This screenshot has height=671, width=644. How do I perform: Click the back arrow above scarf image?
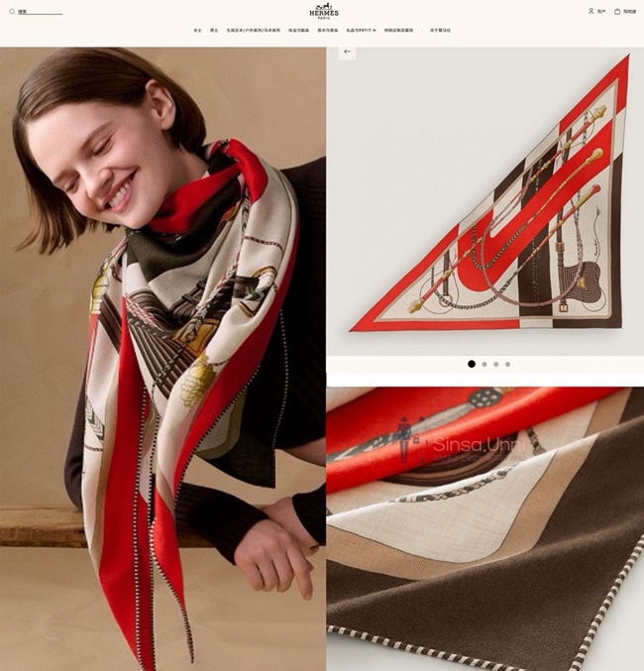point(347,52)
